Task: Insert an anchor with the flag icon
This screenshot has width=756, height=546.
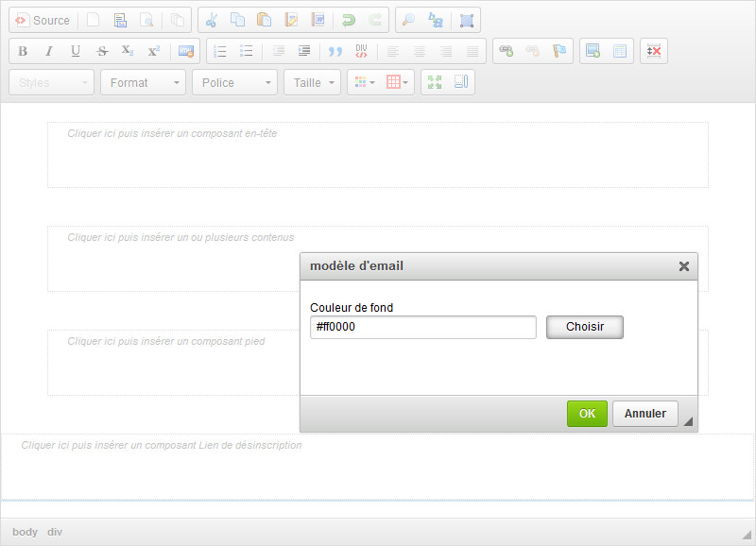Action: click(x=559, y=51)
